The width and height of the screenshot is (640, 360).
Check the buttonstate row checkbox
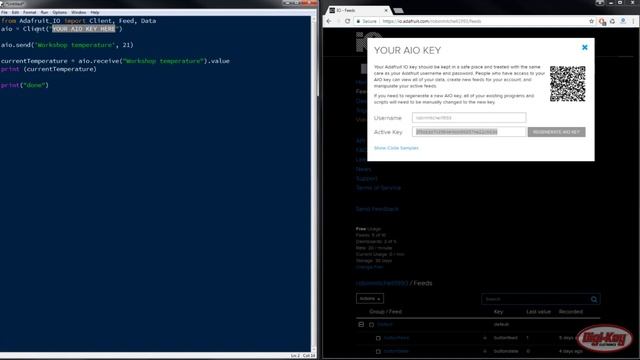378,351
